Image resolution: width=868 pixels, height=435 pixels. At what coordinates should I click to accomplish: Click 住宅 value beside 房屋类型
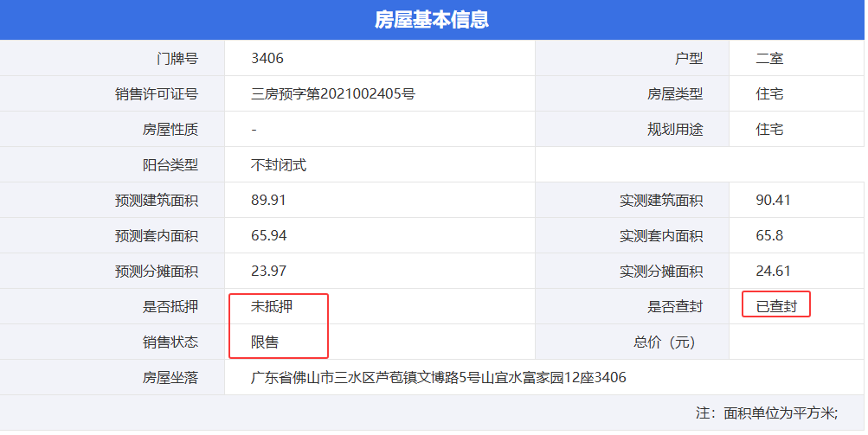(x=769, y=93)
